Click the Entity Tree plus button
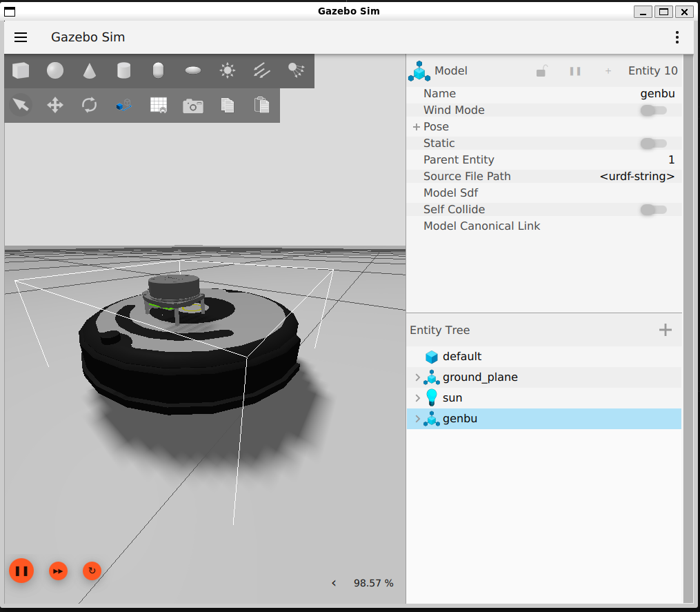Image resolution: width=700 pixels, height=612 pixels. click(665, 330)
